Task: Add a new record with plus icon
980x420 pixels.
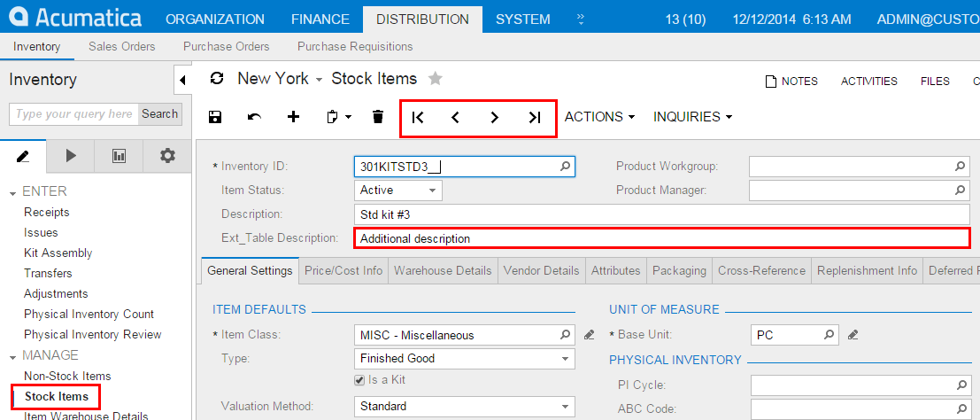Action: click(294, 117)
